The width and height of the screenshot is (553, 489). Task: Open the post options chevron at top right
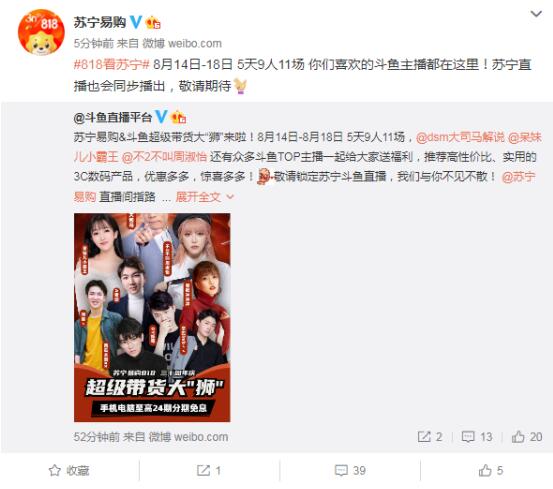(536, 14)
